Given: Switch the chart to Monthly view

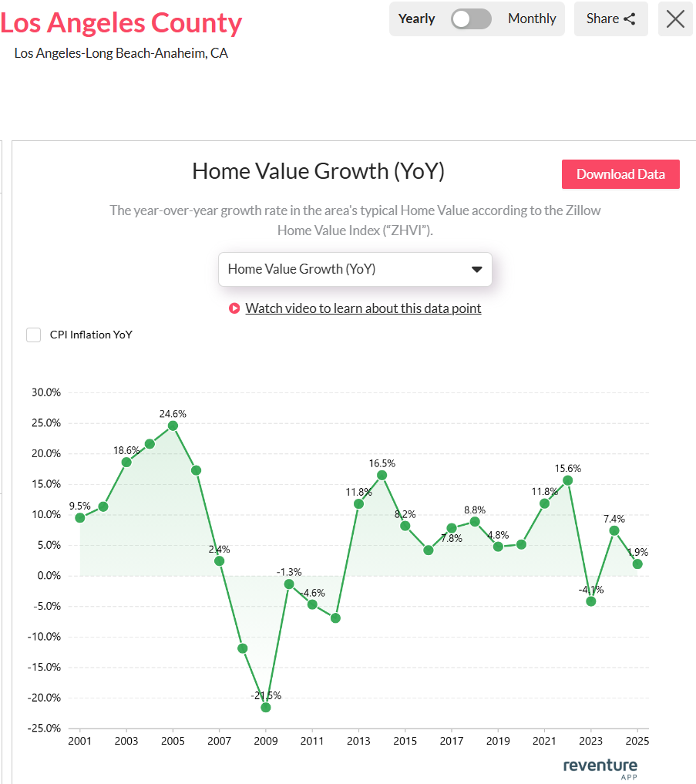Looking at the screenshot, I should point(532,19).
